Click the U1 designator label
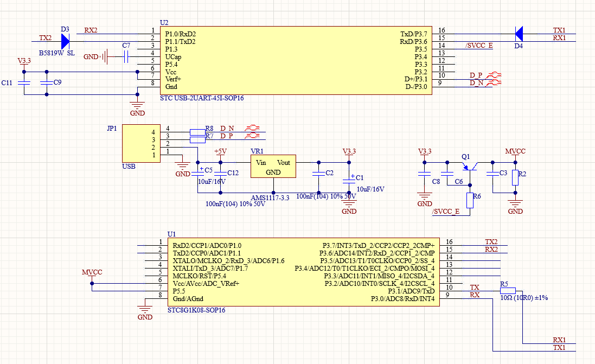The image size is (595, 364). [171, 234]
